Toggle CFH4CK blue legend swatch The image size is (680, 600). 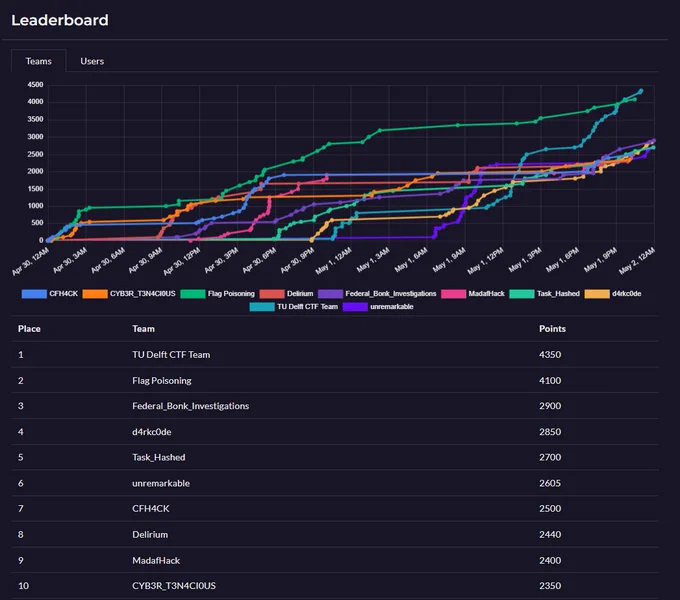click(34, 294)
